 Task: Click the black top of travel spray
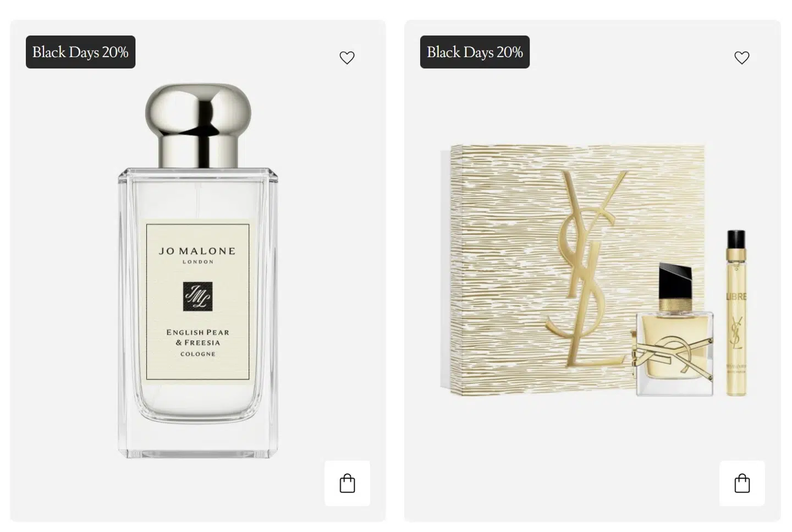(x=736, y=239)
